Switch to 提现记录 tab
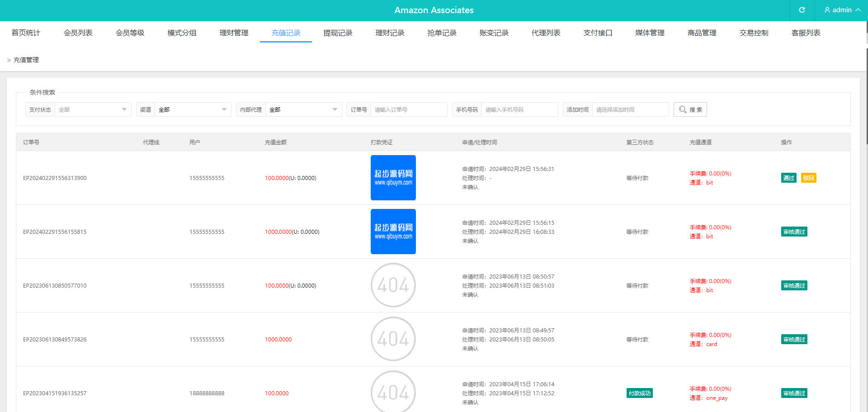 pos(338,33)
